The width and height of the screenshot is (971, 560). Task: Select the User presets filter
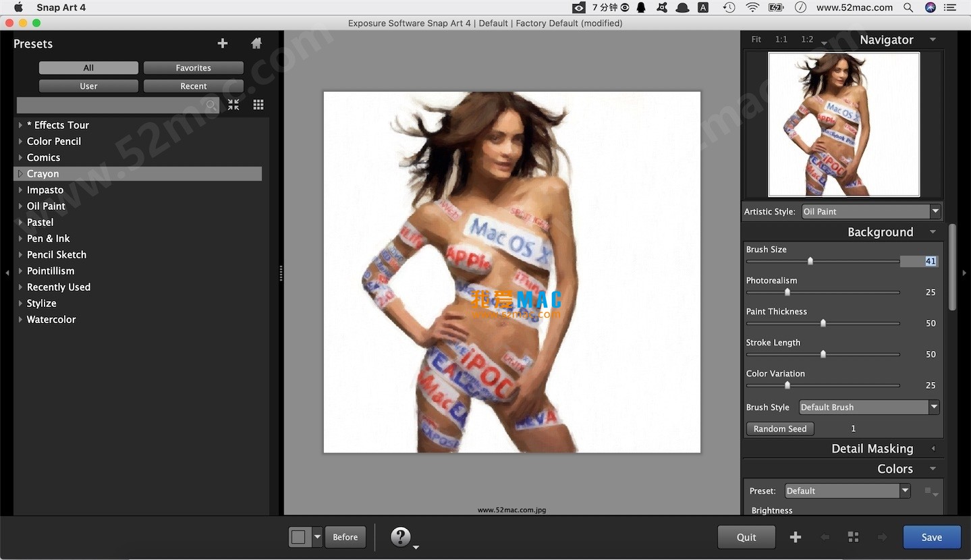point(88,86)
